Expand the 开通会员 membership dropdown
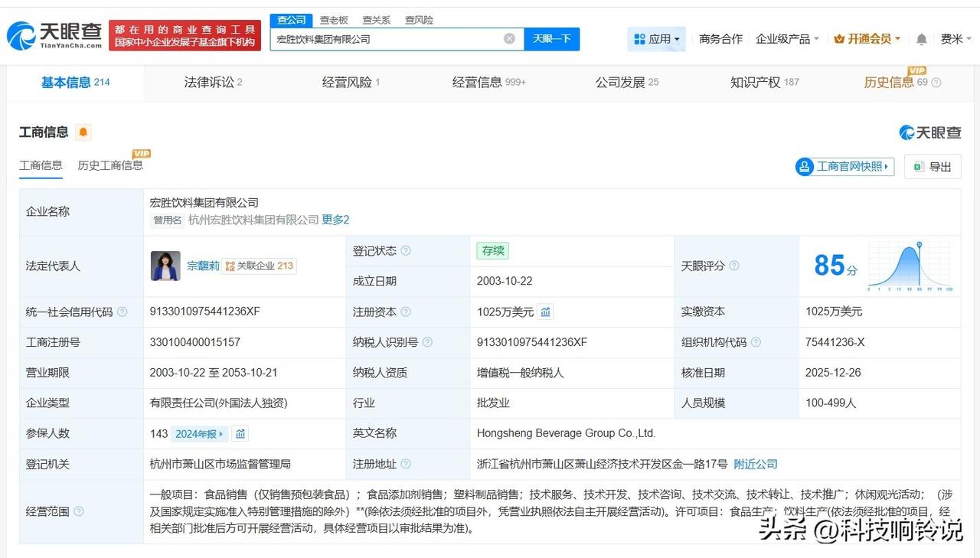This screenshot has width=980, height=558. (x=867, y=39)
